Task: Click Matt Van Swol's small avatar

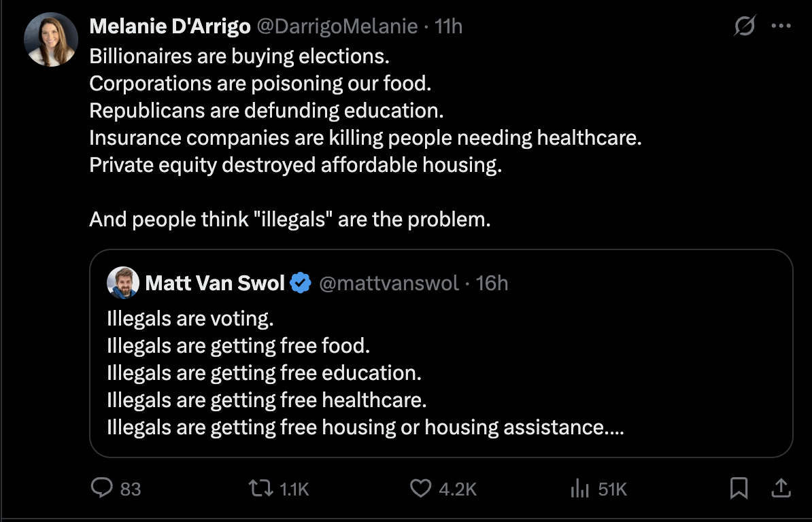Action: tap(123, 283)
